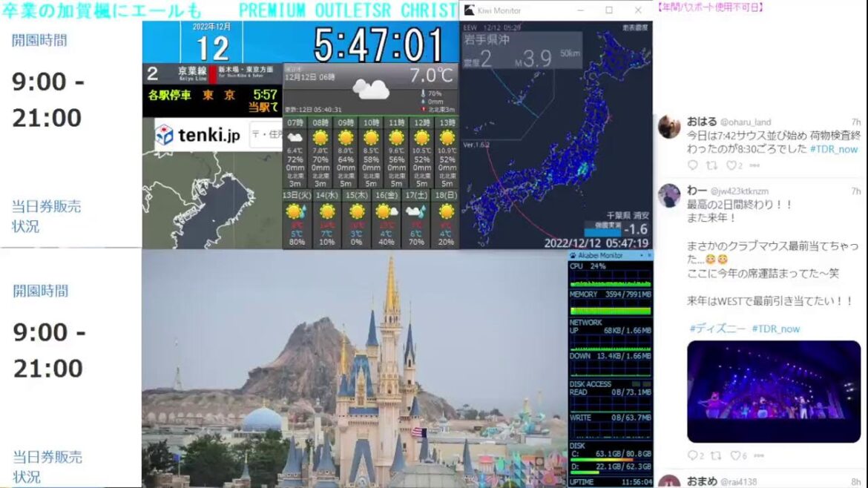Open more options on the stage photo tweet
Screen dimensions: 868x488
pos(758,455)
